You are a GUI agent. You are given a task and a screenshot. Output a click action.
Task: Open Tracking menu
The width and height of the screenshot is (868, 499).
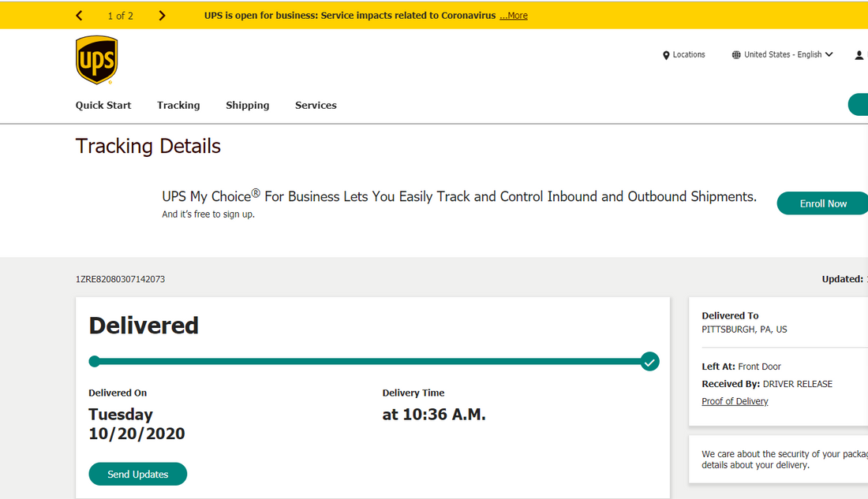coord(178,105)
